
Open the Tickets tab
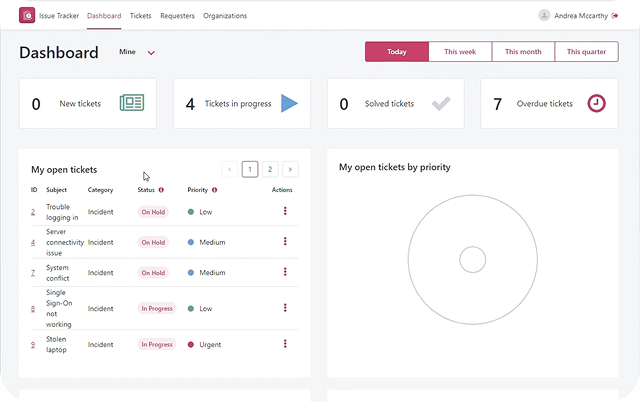point(141,16)
